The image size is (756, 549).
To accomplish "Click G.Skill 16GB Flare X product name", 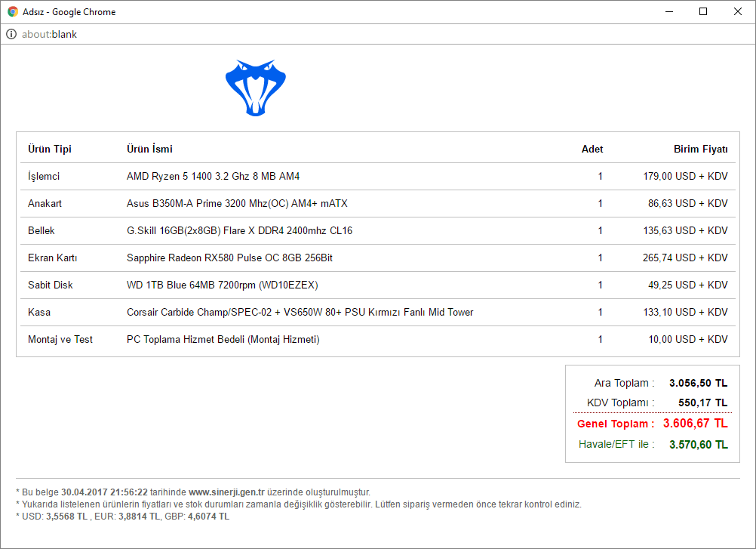I will tap(240, 230).
